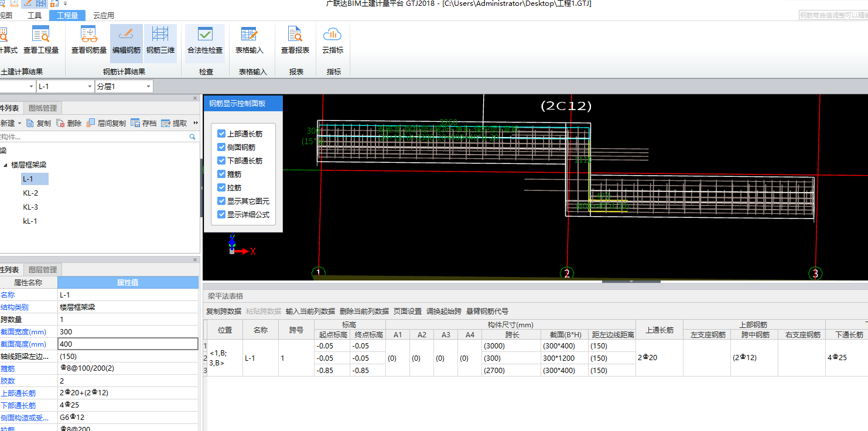This screenshot has height=431, width=868.
Task: Click 侧面构造或受 value G6⌀12
Action: (x=128, y=418)
